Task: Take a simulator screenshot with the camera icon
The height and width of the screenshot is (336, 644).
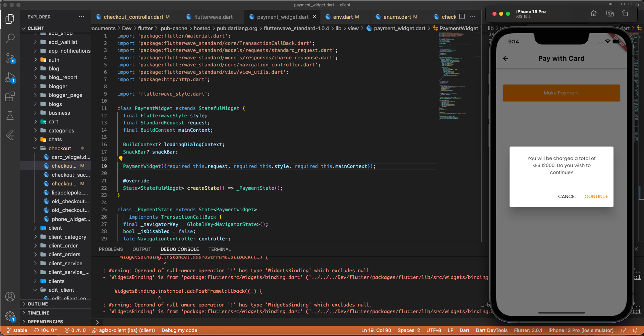Action: 610,13
